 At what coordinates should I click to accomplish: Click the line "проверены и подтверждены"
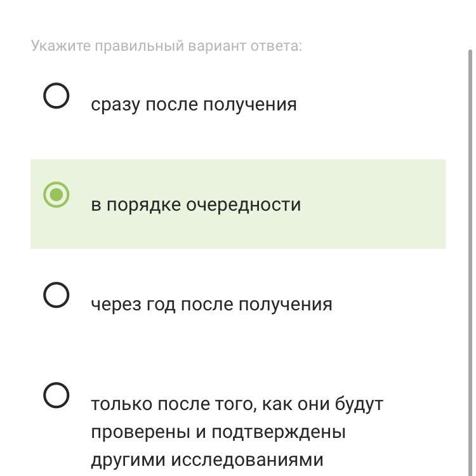point(218,432)
